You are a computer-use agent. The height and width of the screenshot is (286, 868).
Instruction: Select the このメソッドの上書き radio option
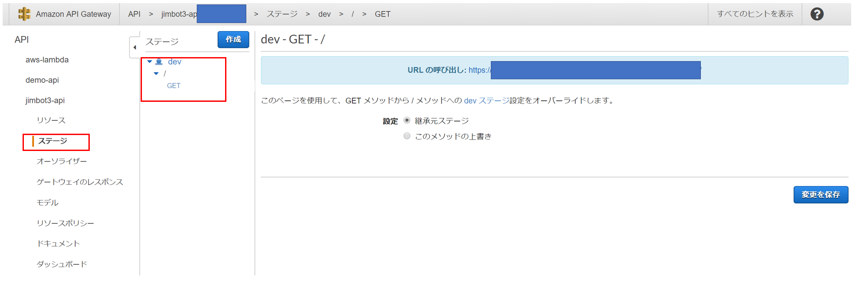tap(407, 136)
